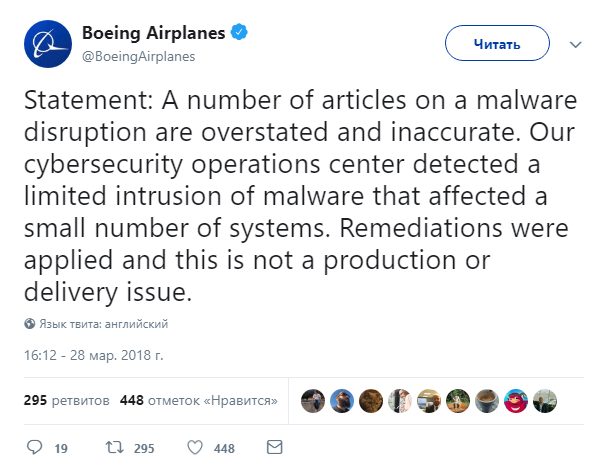The image size is (615, 473).
Task: Expand the tweet options chevron
Action: 575,44
